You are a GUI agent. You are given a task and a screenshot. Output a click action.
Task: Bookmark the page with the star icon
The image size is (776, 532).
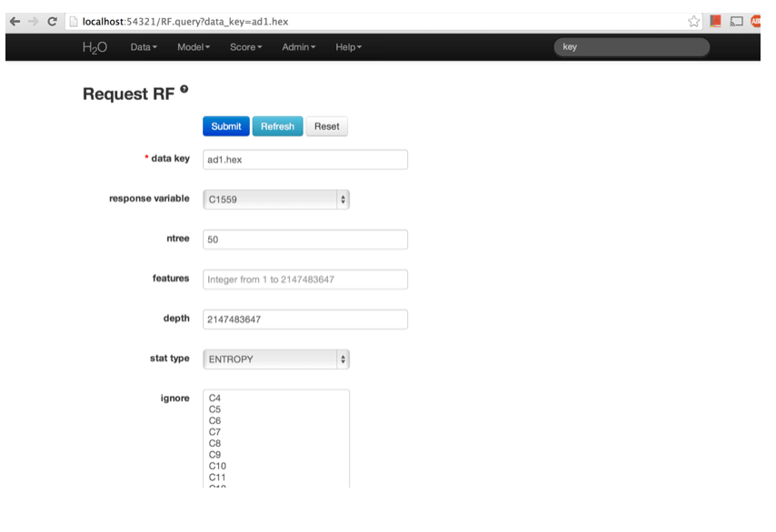click(x=695, y=21)
